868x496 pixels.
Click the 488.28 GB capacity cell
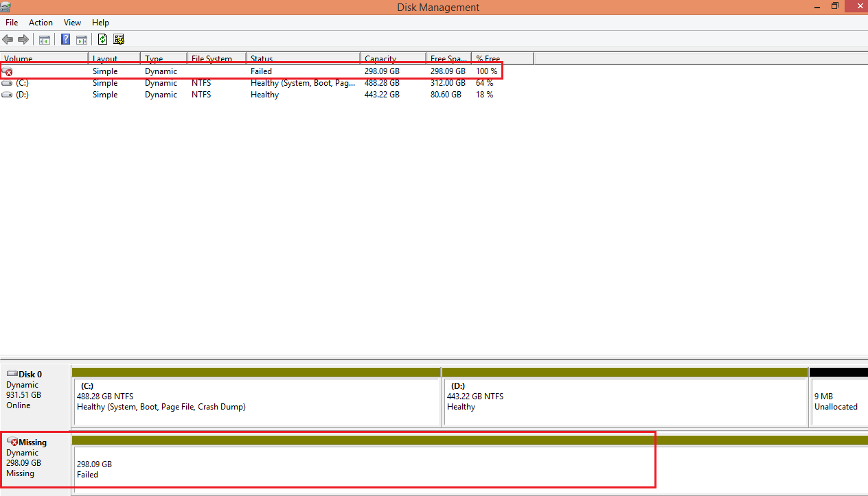(382, 83)
